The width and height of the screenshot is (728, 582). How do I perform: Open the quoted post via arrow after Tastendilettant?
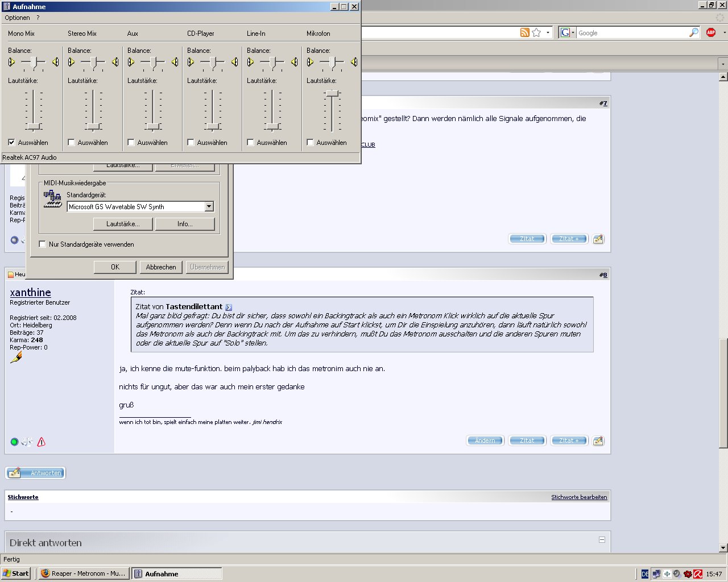pos(229,307)
